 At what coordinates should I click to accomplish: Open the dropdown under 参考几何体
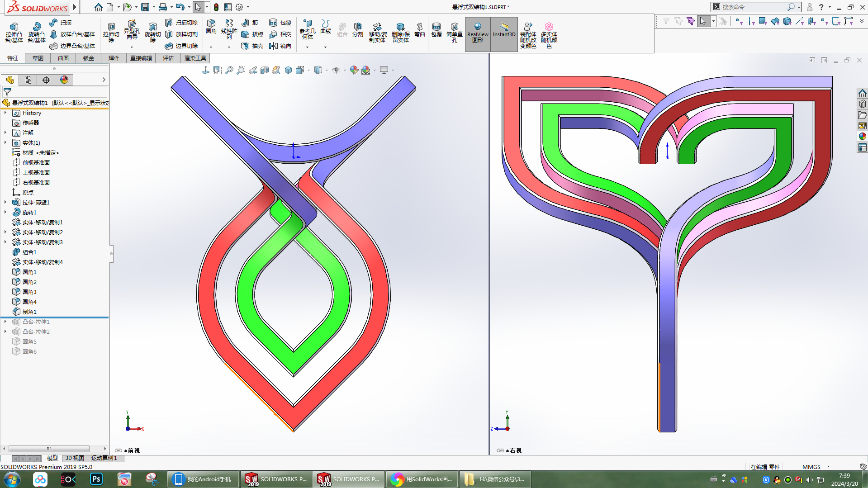tap(307, 47)
